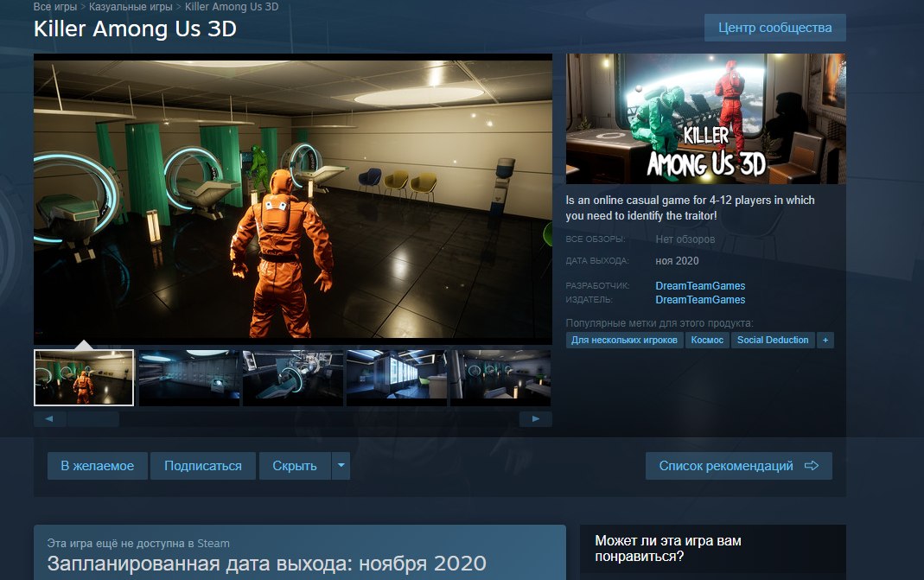Open 'Список рекомендаций' discovery queue
This screenshot has height=580, width=924.
[x=738, y=466]
